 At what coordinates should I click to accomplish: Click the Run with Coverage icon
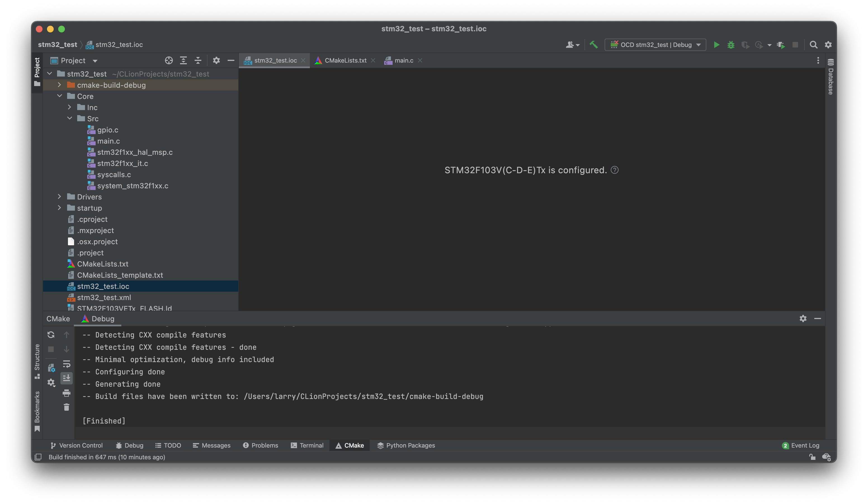(745, 45)
